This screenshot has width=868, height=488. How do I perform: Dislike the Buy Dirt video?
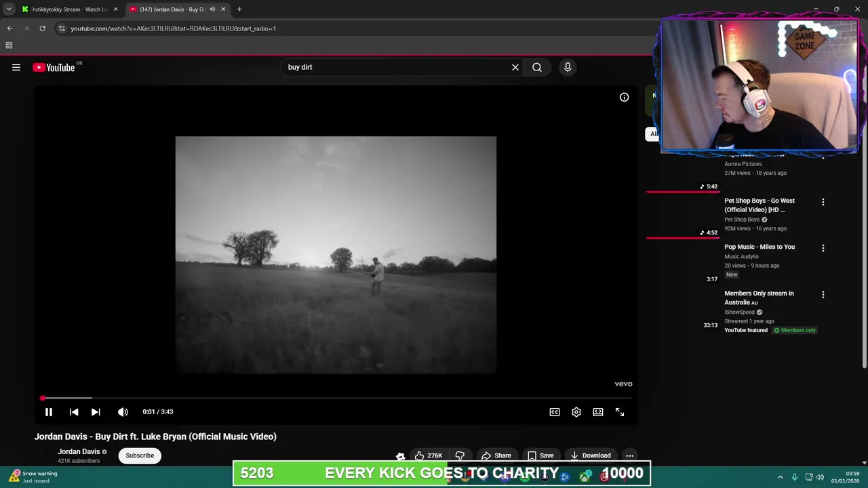coord(460,455)
